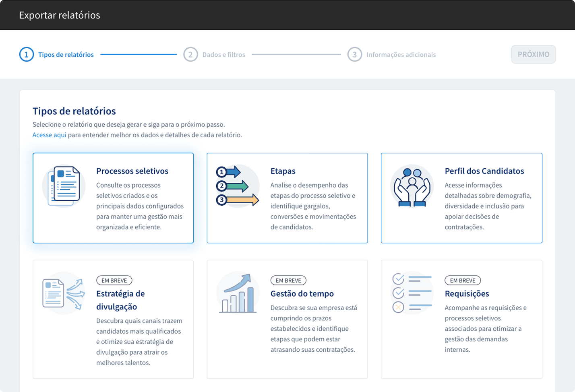Click the Etapas numbered arrows icon

click(238, 186)
